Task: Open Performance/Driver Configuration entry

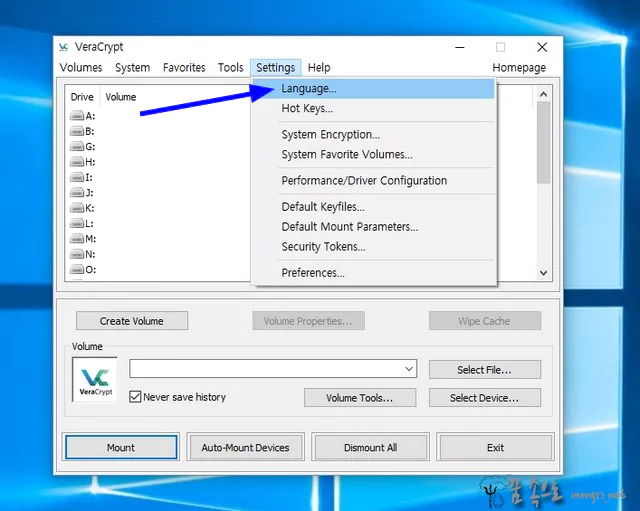Action: pos(373,181)
